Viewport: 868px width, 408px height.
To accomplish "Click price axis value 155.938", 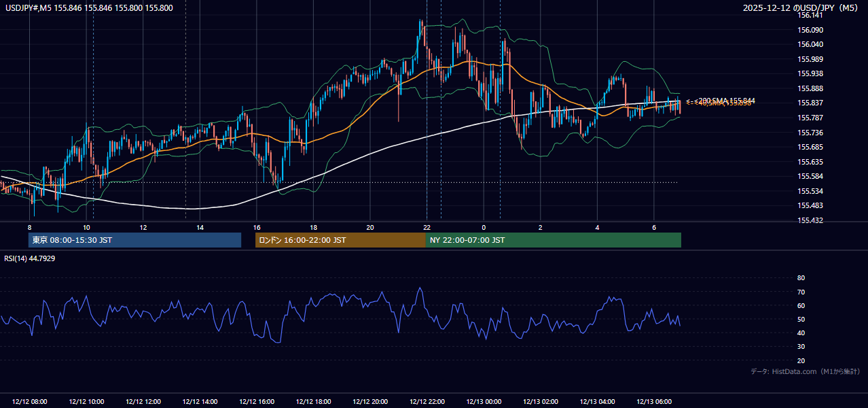I will click(811, 73).
